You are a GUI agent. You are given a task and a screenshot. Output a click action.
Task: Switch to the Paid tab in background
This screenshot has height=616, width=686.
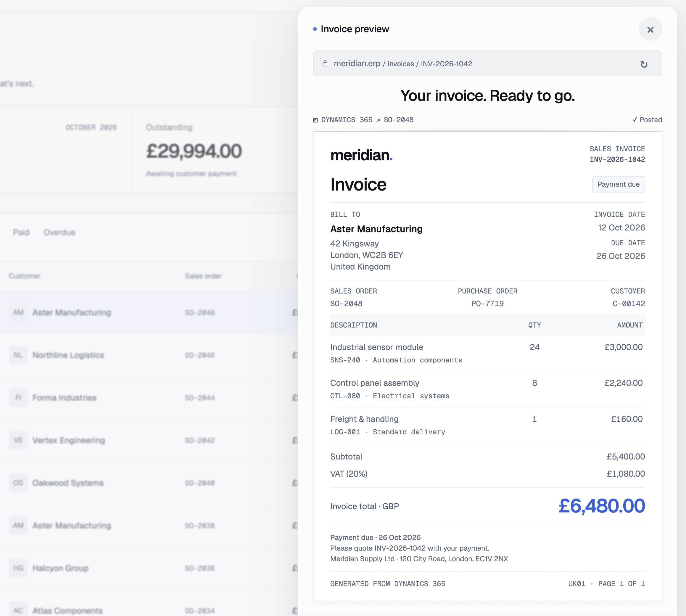point(21,233)
